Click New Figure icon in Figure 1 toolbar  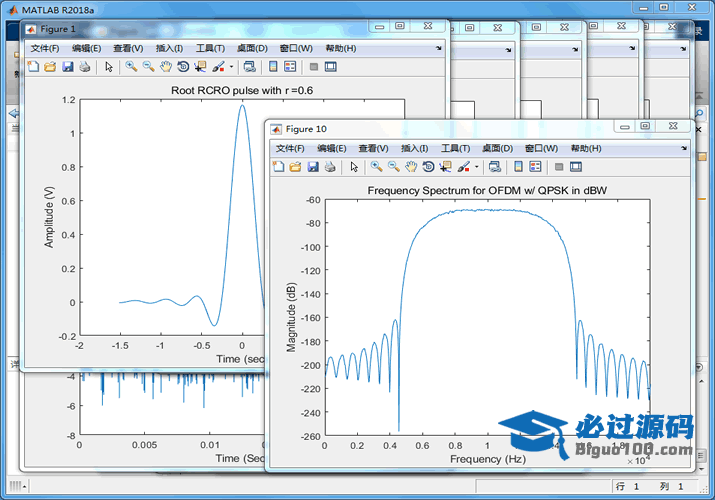(x=33, y=67)
